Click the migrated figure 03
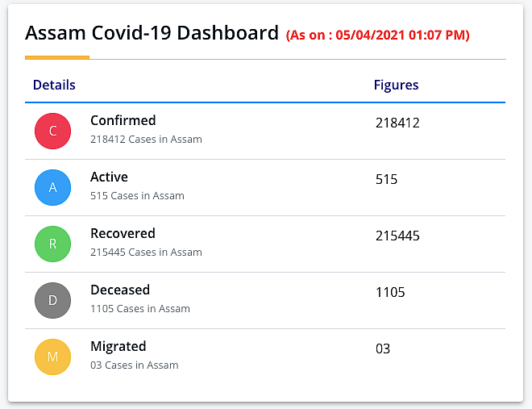 click(x=383, y=349)
